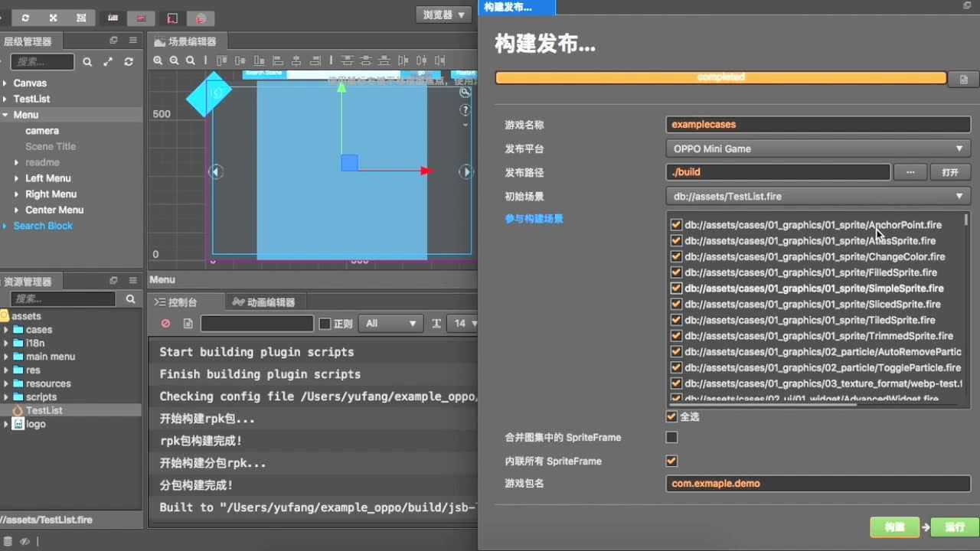980x551 pixels.
Task: Disable 内联所有 SpriteFrame checkbox
Action: pos(671,461)
